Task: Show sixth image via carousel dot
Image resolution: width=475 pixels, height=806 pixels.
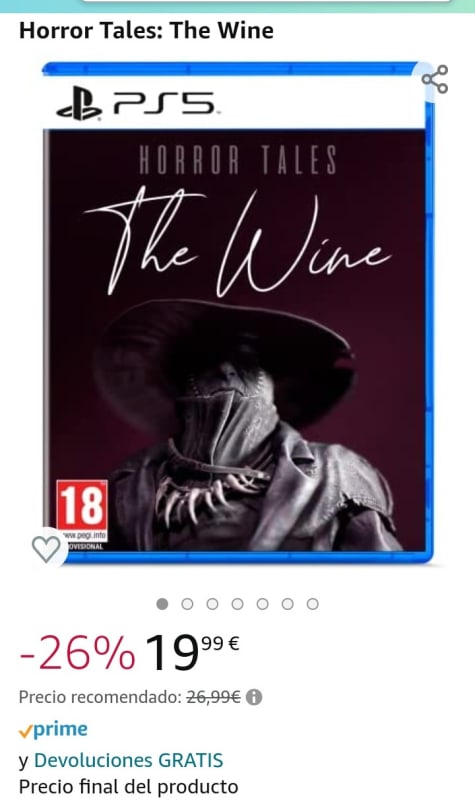Action: (x=287, y=604)
